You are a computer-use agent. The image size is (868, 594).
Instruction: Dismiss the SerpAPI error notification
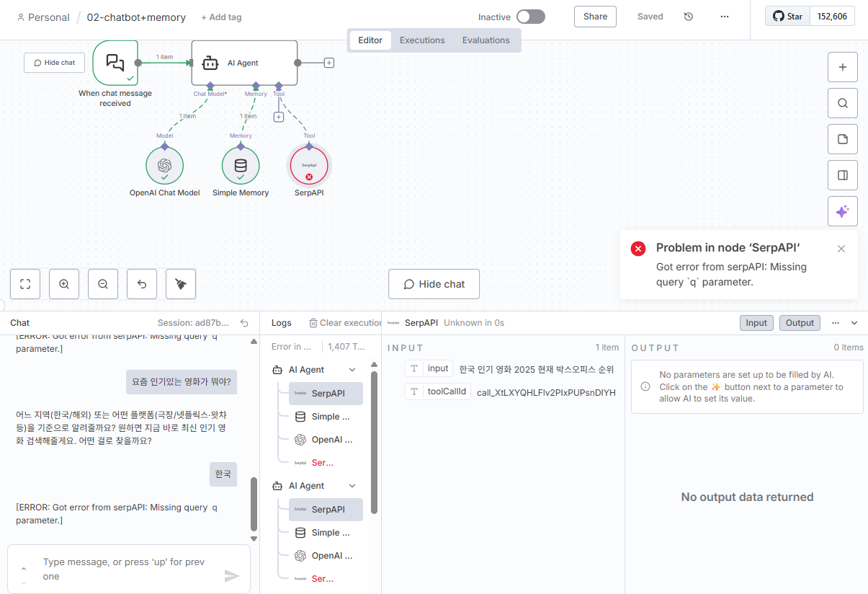click(x=841, y=249)
